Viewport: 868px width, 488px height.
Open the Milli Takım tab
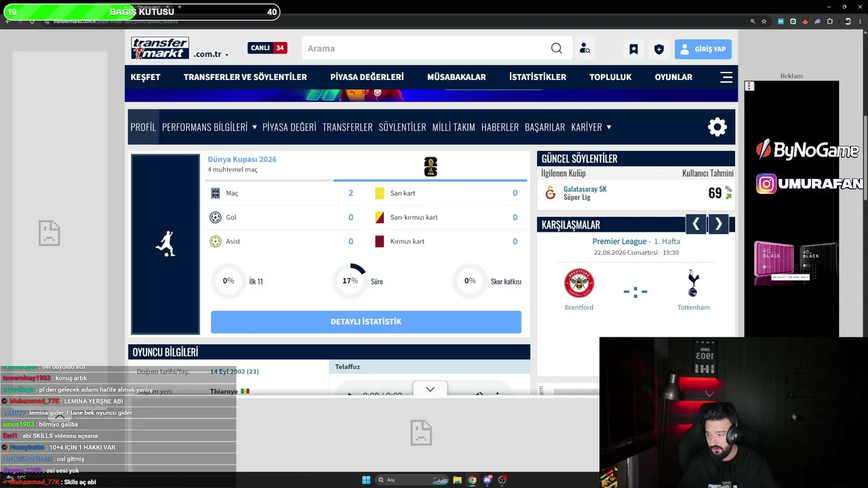tap(454, 127)
